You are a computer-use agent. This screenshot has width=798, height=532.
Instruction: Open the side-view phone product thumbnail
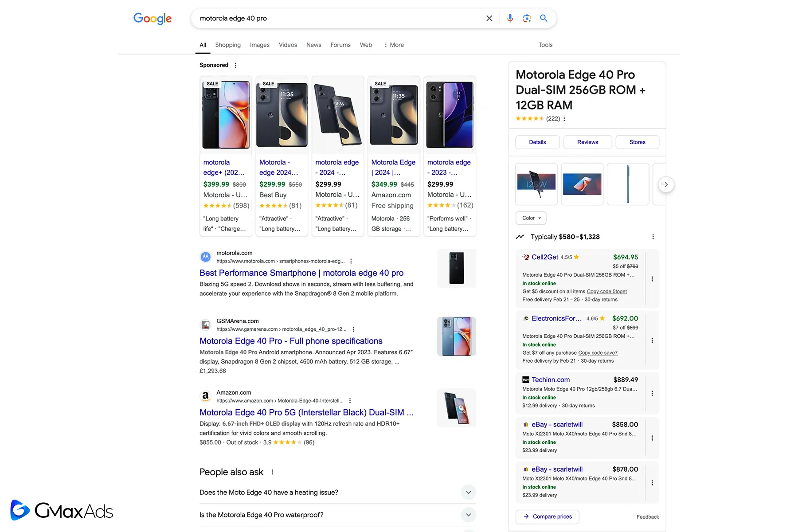tap(628, 184)
